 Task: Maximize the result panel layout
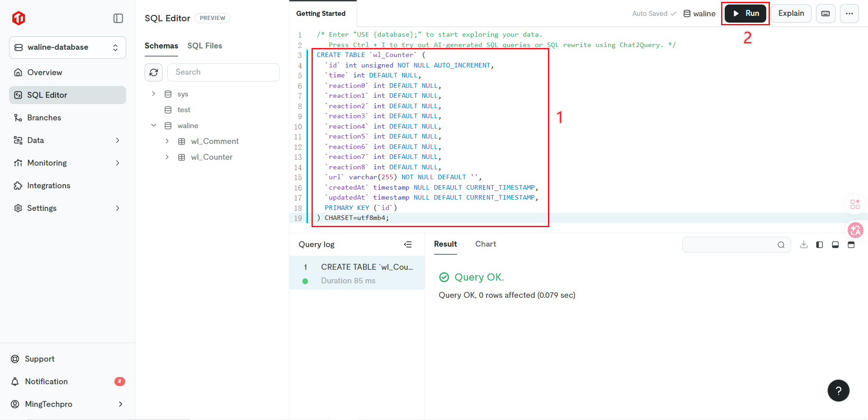click(x=851, y=244)
